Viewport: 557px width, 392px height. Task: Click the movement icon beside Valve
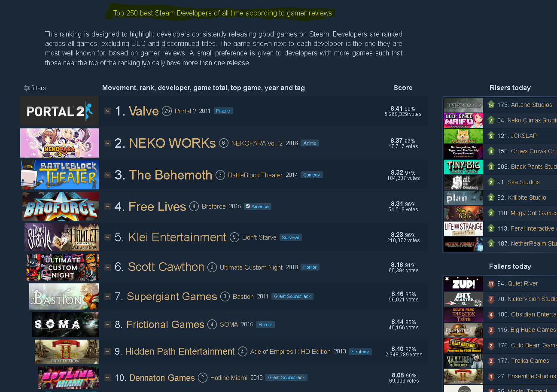(x=108, y=111)
